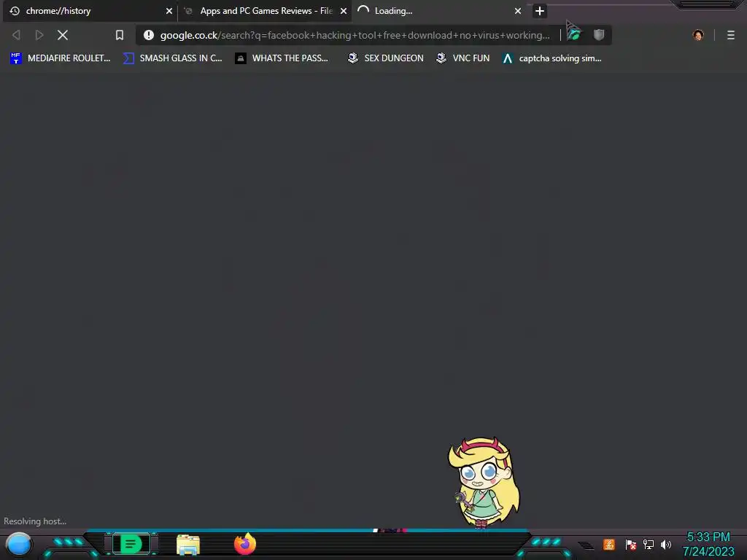The height and width of the screenshot is (560, 747).
Task: Switch to Apps and PC Games Reviews tab
Action: click(264, 11)
